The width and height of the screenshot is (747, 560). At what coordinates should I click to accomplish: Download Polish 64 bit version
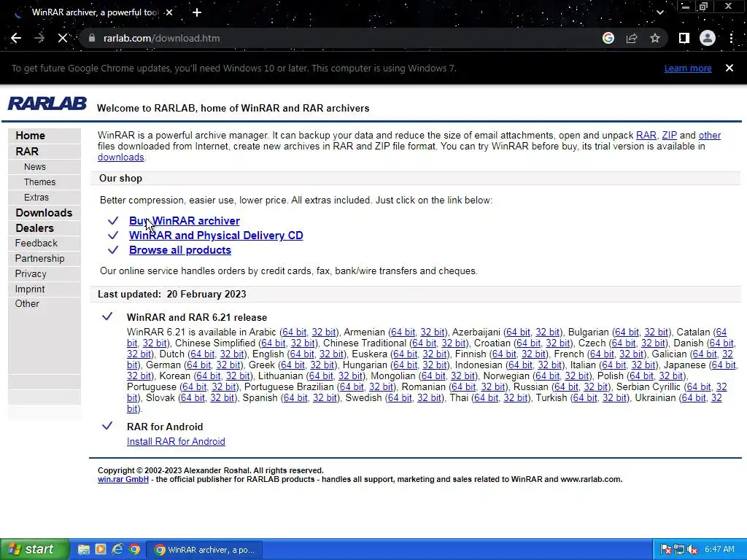[641, 376]
